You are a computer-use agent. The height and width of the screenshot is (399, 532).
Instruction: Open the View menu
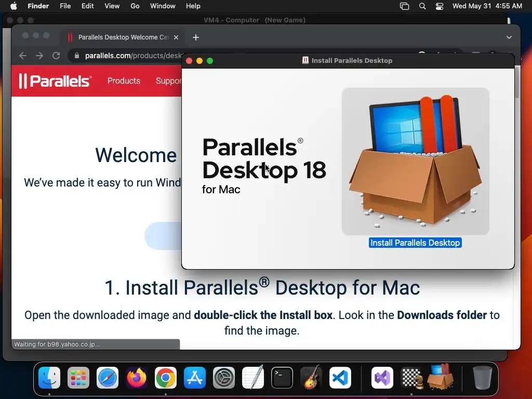[112, 6]
